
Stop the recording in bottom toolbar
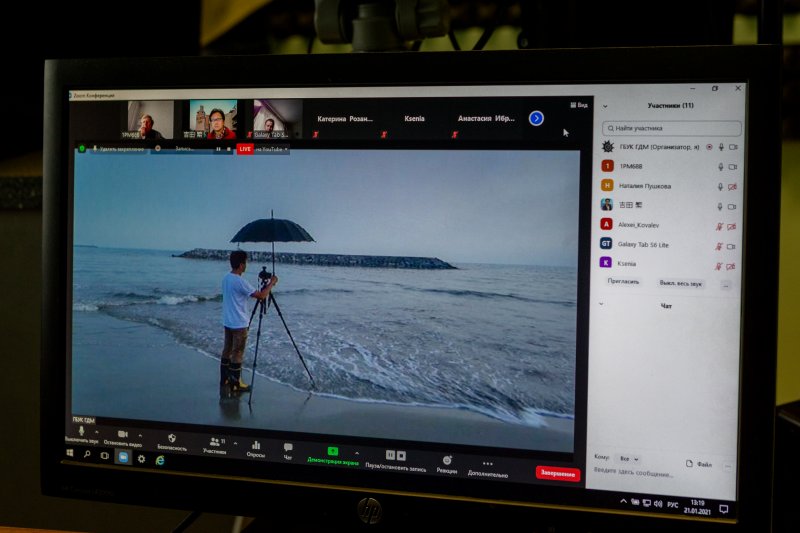pos(402,455)
